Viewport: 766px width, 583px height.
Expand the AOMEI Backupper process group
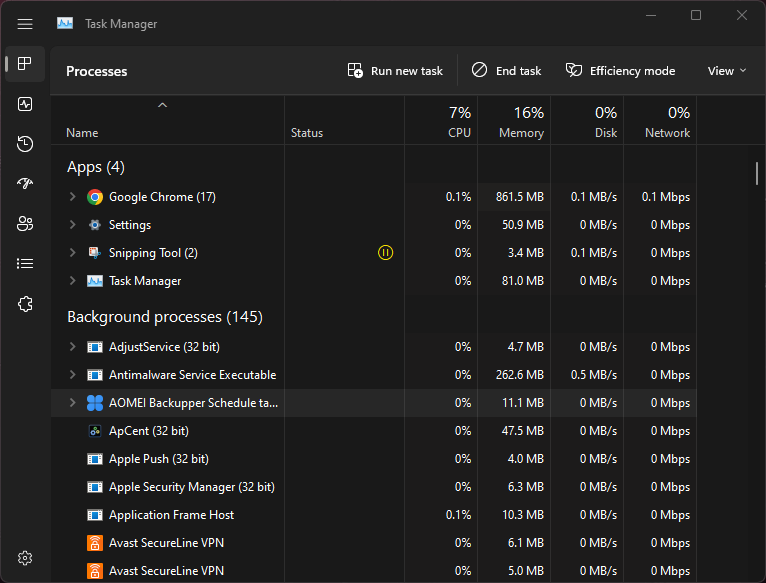[x=72, y=402]
